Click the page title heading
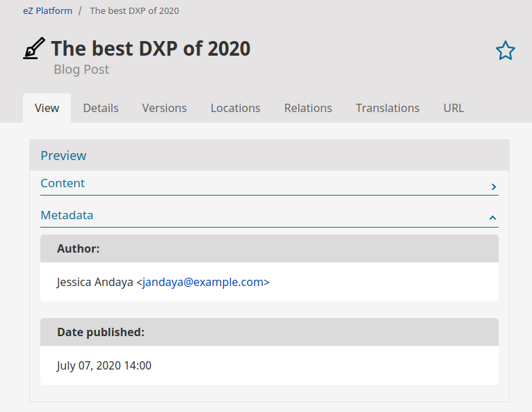 (150, 49)
